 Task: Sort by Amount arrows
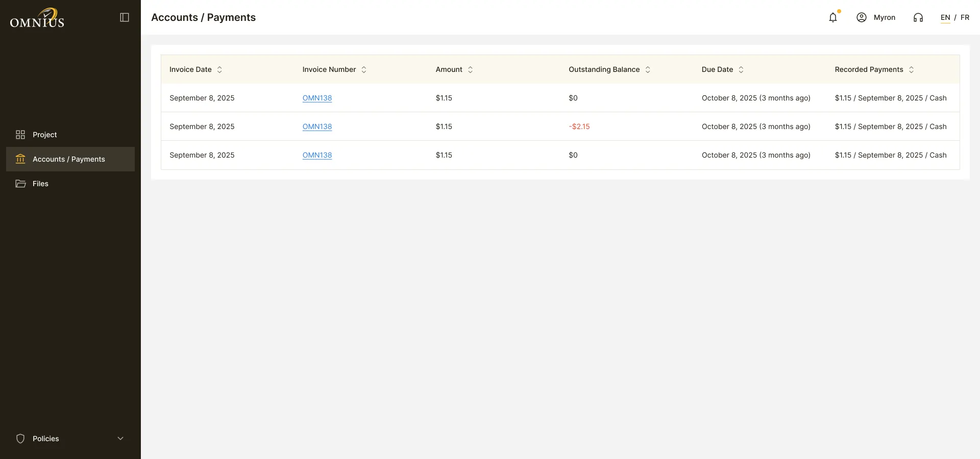[471, 69]
